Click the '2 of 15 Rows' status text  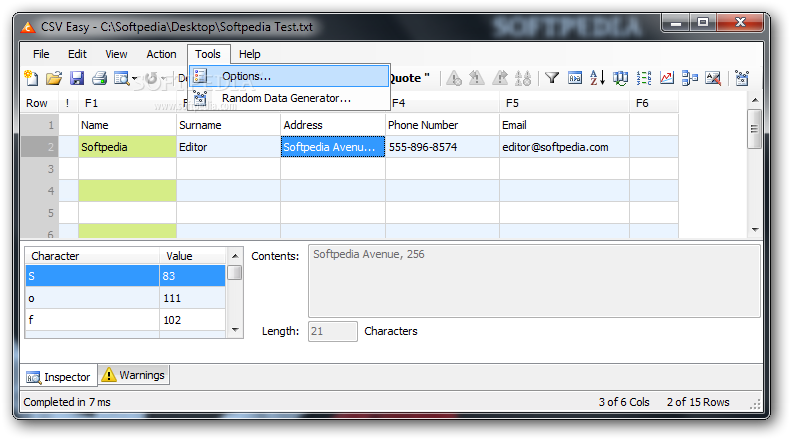pos(698,402)
